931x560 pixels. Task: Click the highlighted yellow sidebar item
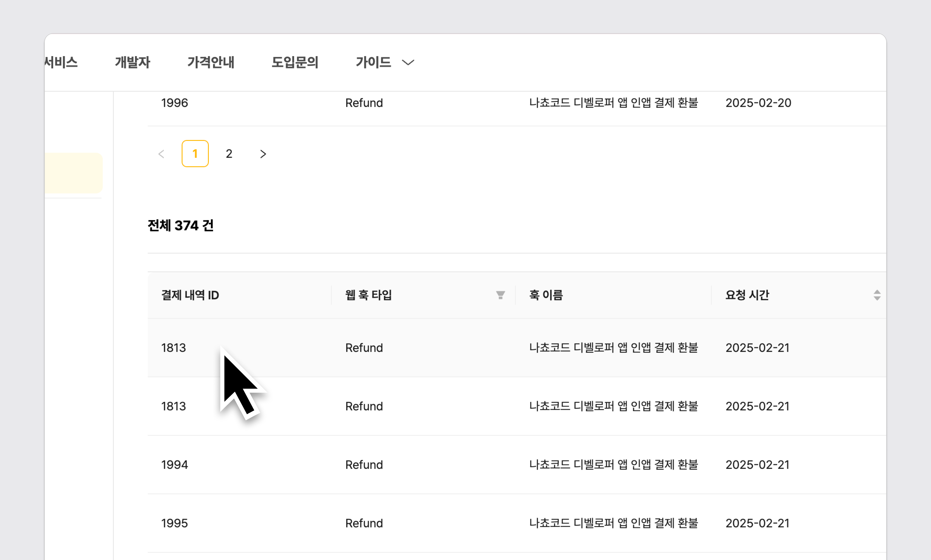73,173
